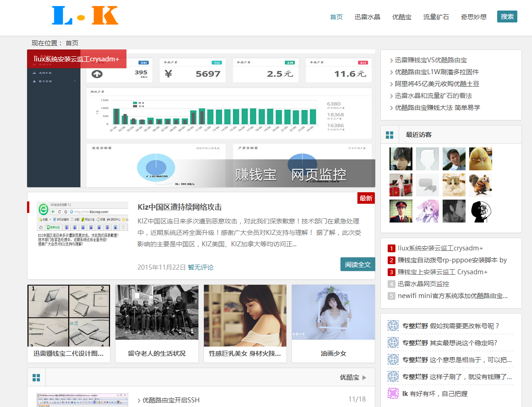The width and height of the screenshot is (532, 407).
Task: Open the 优酷路由宝赚钱大法 简单易学 link
Action: pos(437,108)
